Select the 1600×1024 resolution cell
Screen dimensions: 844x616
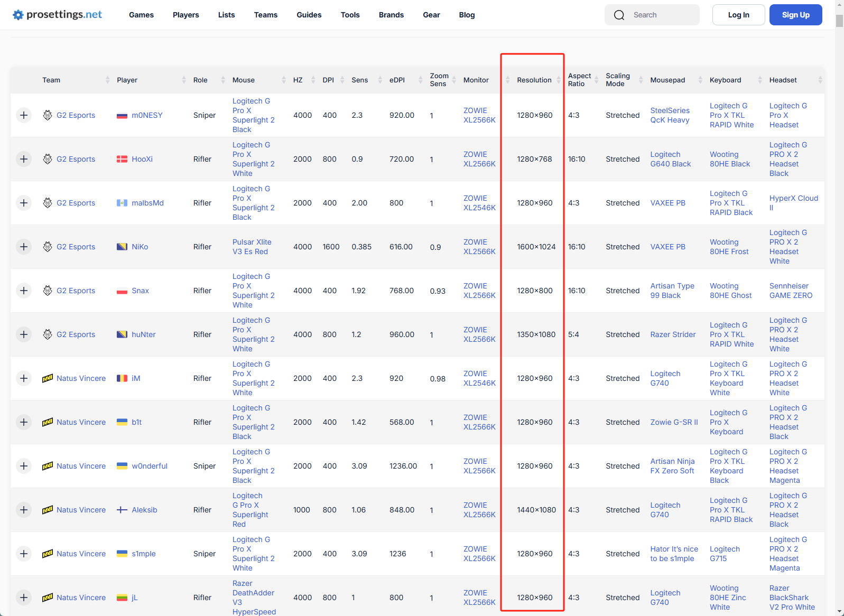[536, 247]
